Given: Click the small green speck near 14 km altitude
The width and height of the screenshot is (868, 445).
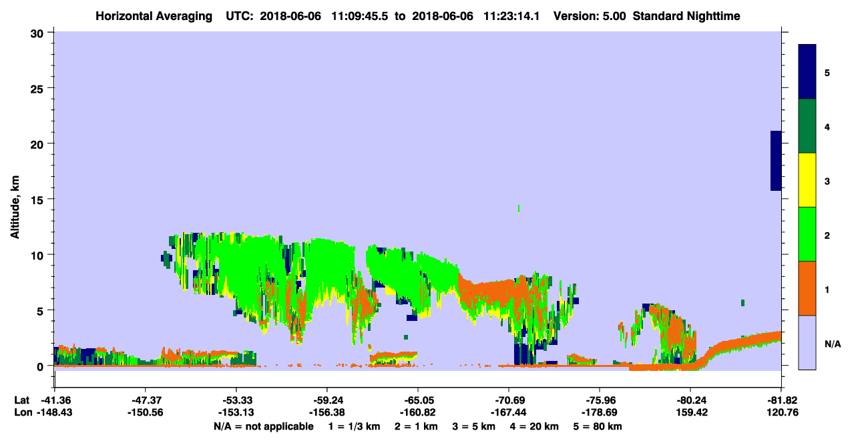Looking at the screenshot, I should (x=519, y=209).
